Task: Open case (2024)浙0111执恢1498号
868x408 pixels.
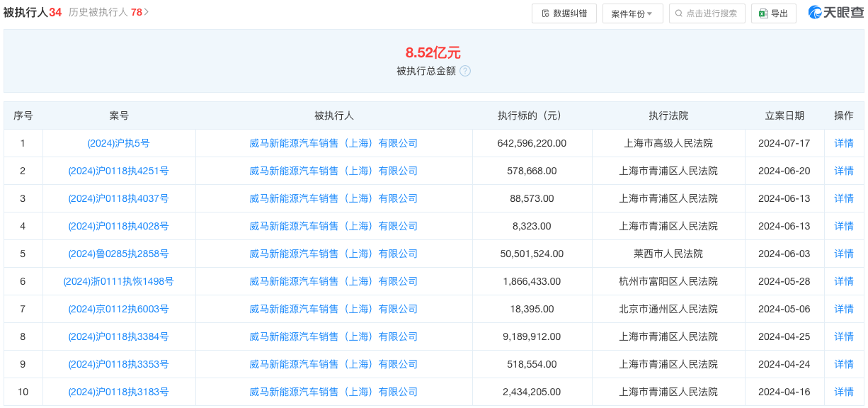Action: click(x=119, y=281)
